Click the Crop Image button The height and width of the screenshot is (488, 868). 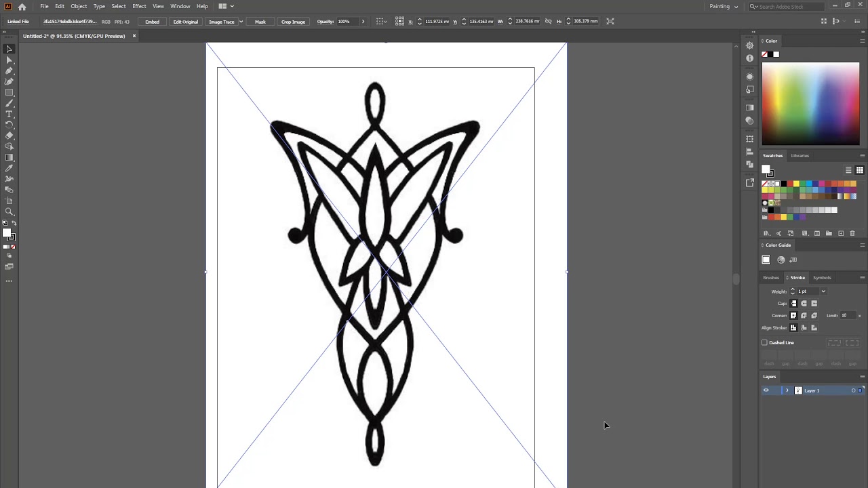coord(293,22)
